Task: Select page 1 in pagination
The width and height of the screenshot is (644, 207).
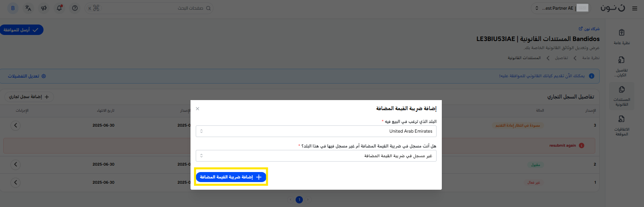Action: (299, 200)
